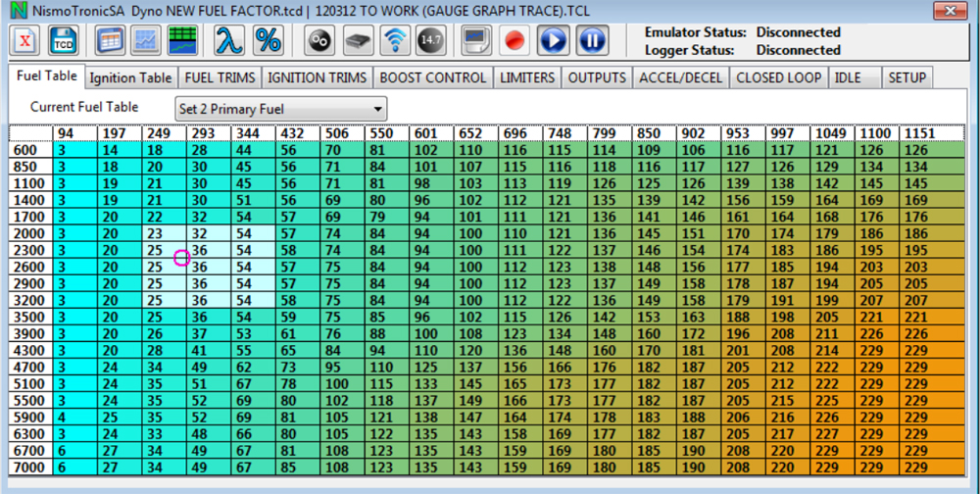
Task: Open the table view icon
Action: (x=111, y=40)
